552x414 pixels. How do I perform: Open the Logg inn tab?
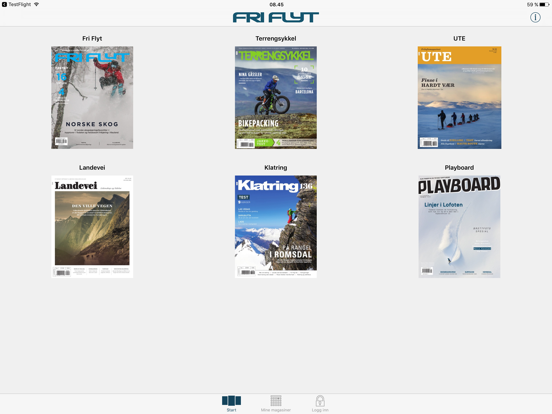tap(320, 403)
